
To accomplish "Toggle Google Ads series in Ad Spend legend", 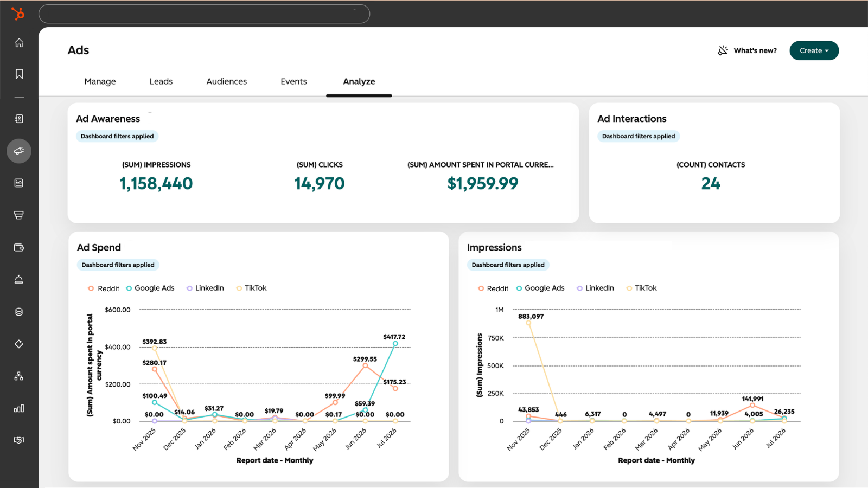I will pos(150,288).
